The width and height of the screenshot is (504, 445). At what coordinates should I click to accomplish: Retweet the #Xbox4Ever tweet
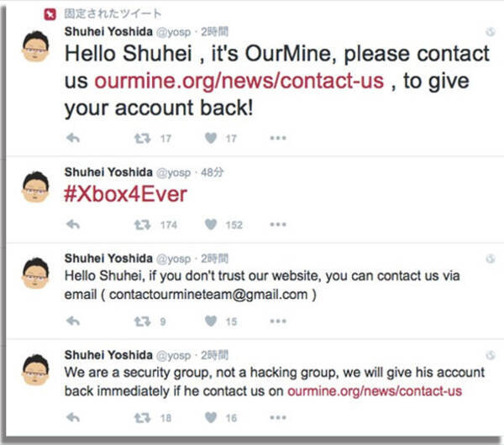pyautogui.click(x=143, y=225)
